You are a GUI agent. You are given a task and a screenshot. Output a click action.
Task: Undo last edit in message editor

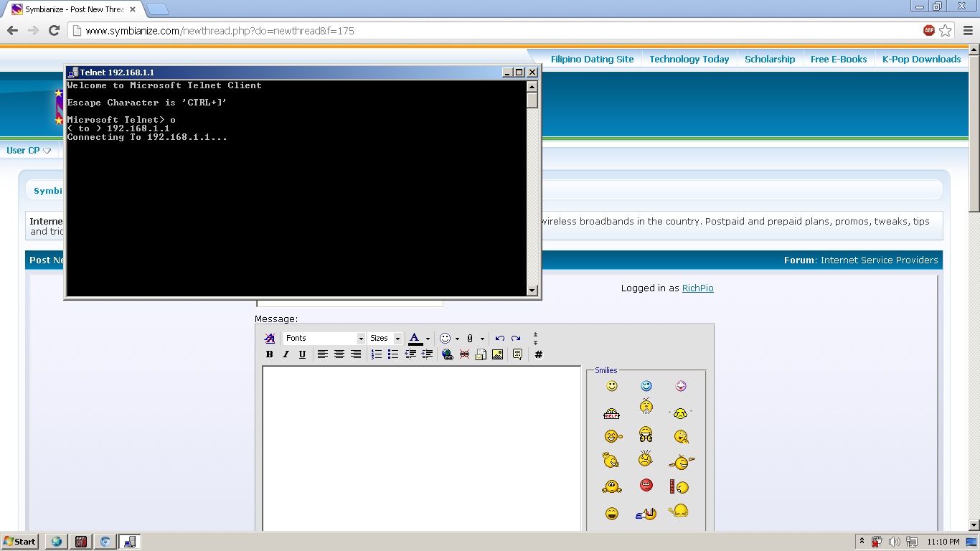[x=500, y=339]
